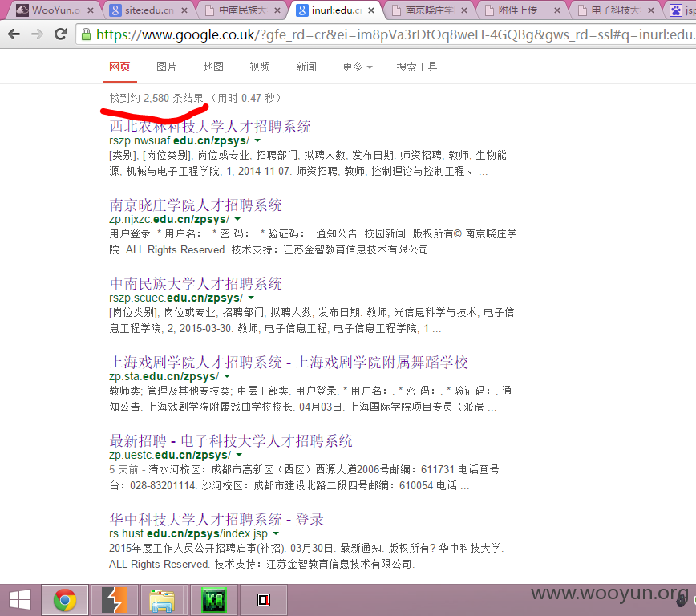The height and width of the screenshot is (616, 696).
Task: Expand the dropdown arrow beside zp.sta.edu.cn URL
Action: pos(227,377)
